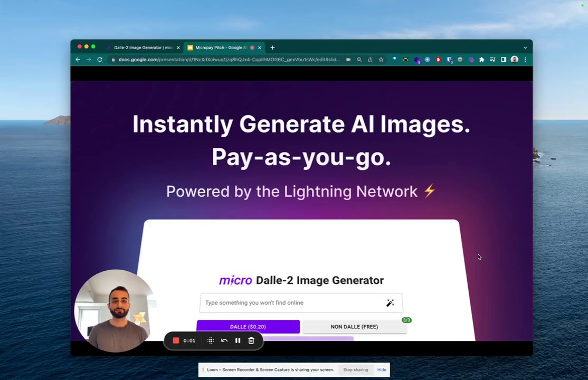Go forward in browser history

coord(89,60)
